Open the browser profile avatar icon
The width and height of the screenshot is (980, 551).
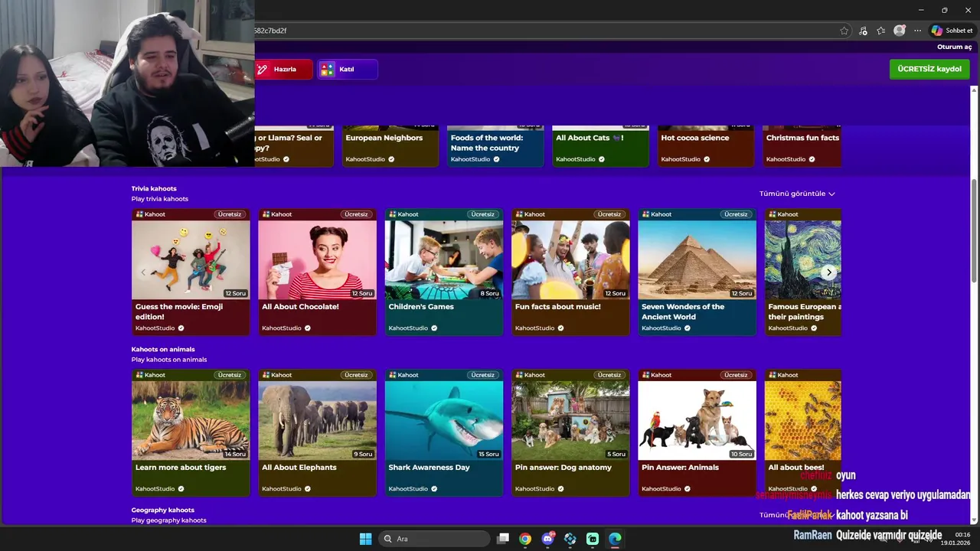(x=900, y=31)
